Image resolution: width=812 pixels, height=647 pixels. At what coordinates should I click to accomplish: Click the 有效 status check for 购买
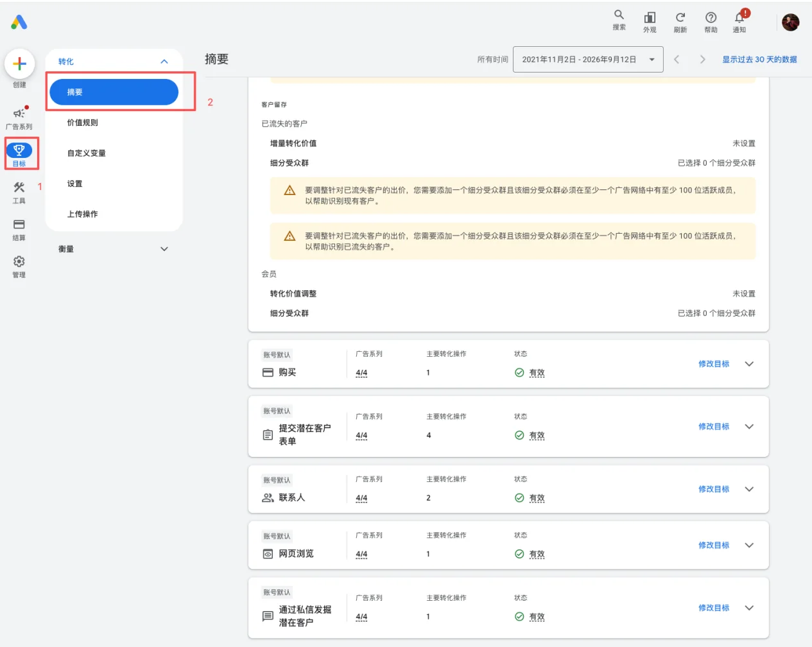coord(519,372)
